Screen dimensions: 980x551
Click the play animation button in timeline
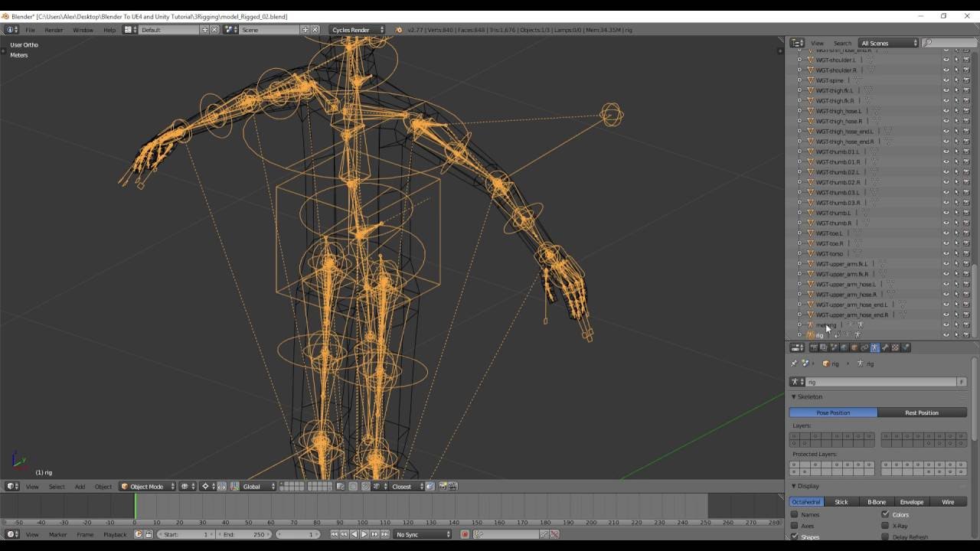tap(364, 534)
